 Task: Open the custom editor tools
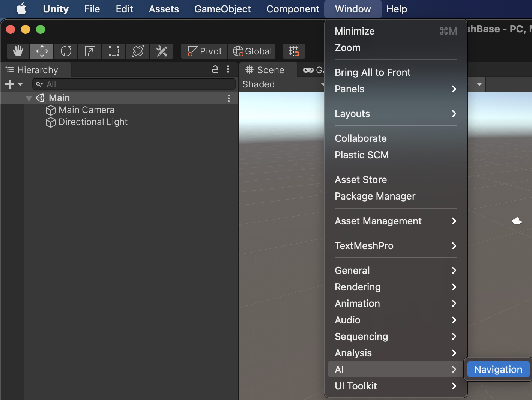(x=162, y=51)
